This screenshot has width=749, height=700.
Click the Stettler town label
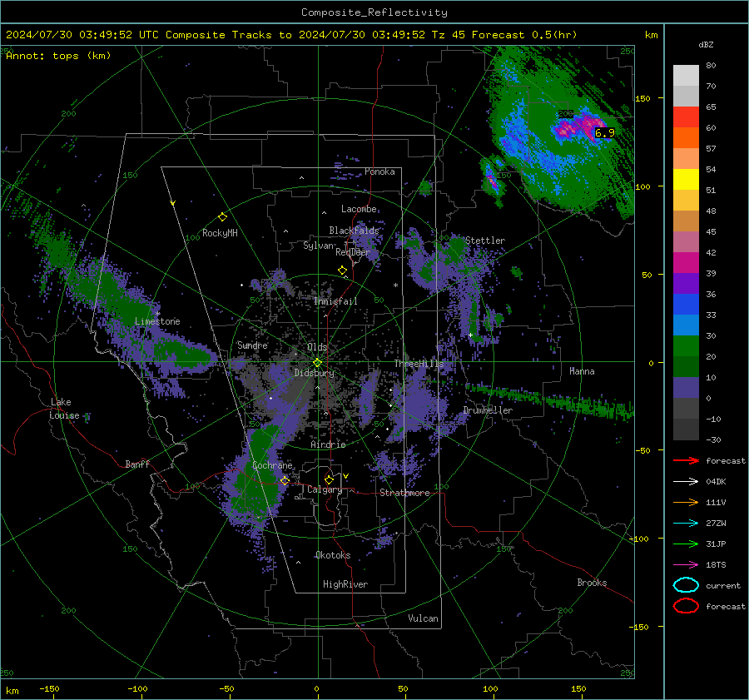[x=485, y=241]
